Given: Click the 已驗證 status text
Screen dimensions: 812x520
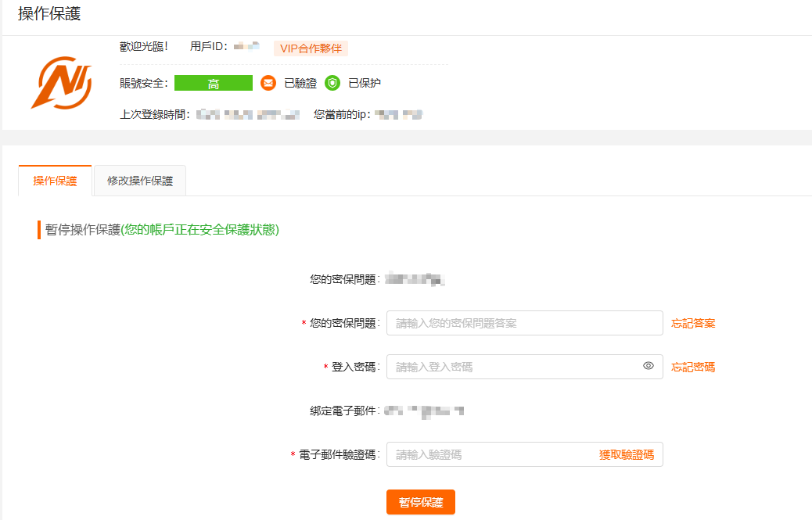Looking at the screenshot, I should (300, 83).
